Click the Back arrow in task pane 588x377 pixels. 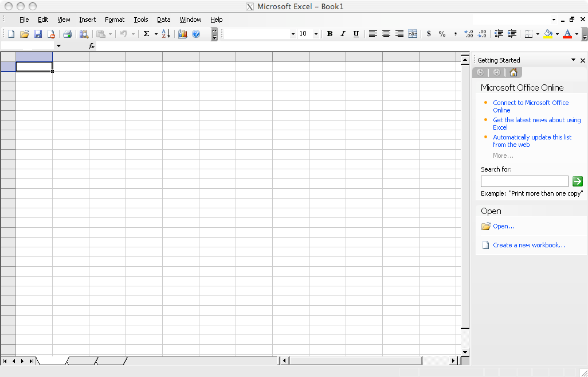[x=480, y=72]
